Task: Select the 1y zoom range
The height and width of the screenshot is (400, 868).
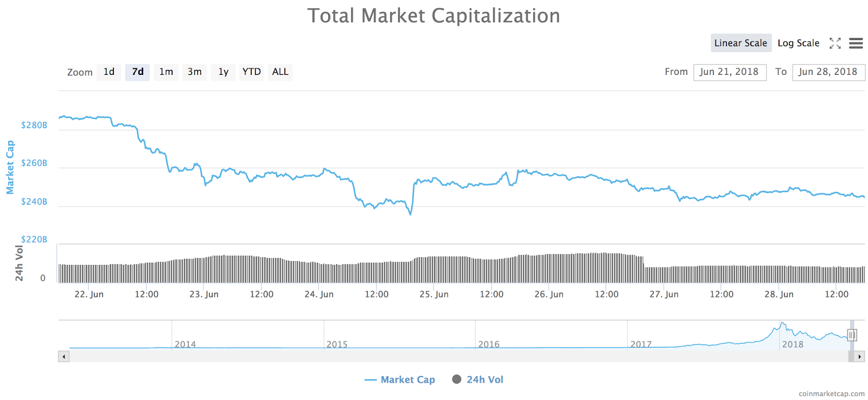Action: [x=223, y=72]
